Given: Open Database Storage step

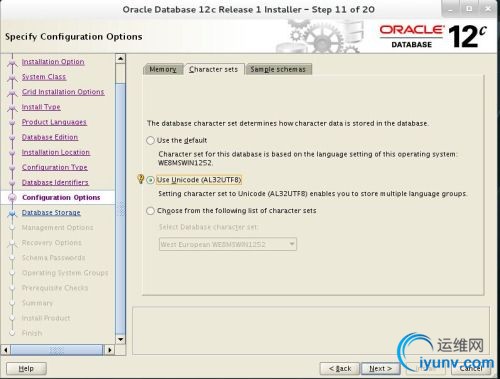Looking at the screenshot, I should [51, 212].
